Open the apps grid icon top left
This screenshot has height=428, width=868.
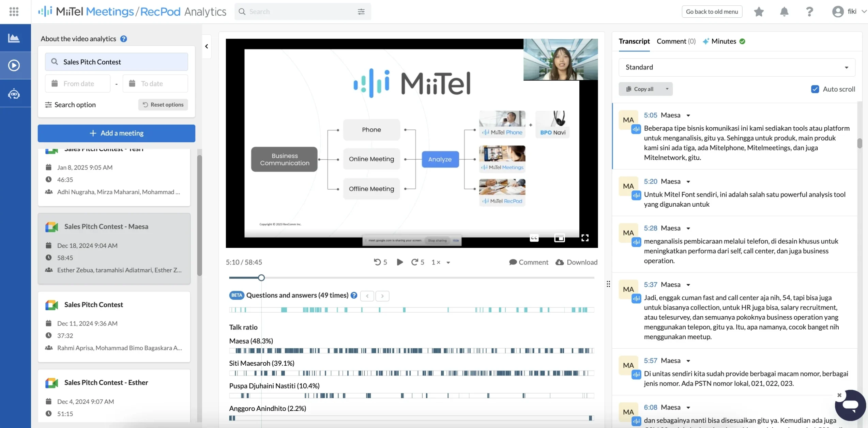(x=14, y=11)
